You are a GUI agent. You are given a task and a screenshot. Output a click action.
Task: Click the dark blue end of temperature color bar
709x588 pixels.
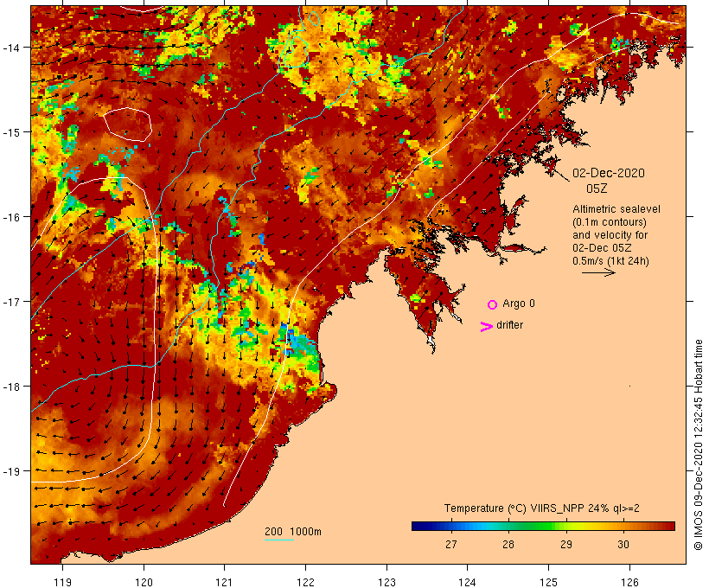(x=417, y=526)
